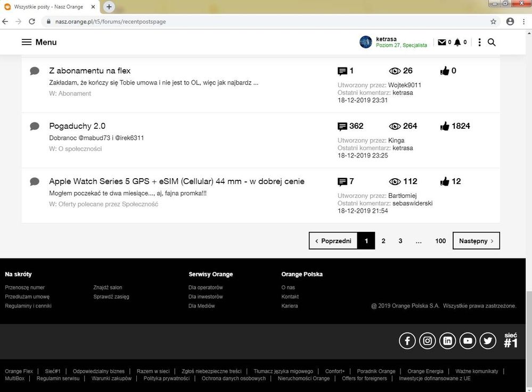Select the Wszystkie posty browser tab

[x=48, y=7]
